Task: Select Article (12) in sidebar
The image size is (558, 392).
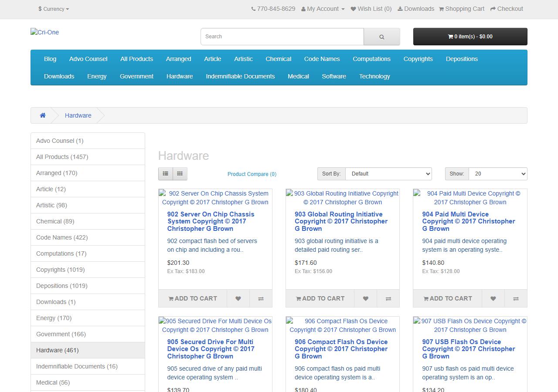Action: point(88,189)
